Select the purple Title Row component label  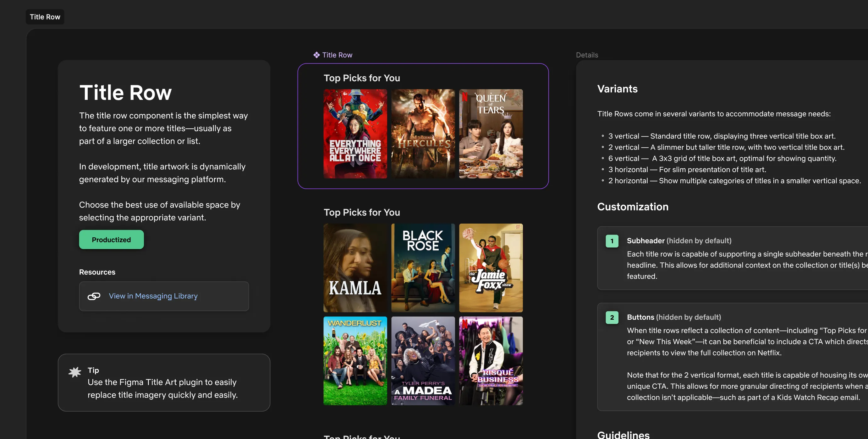337,55
